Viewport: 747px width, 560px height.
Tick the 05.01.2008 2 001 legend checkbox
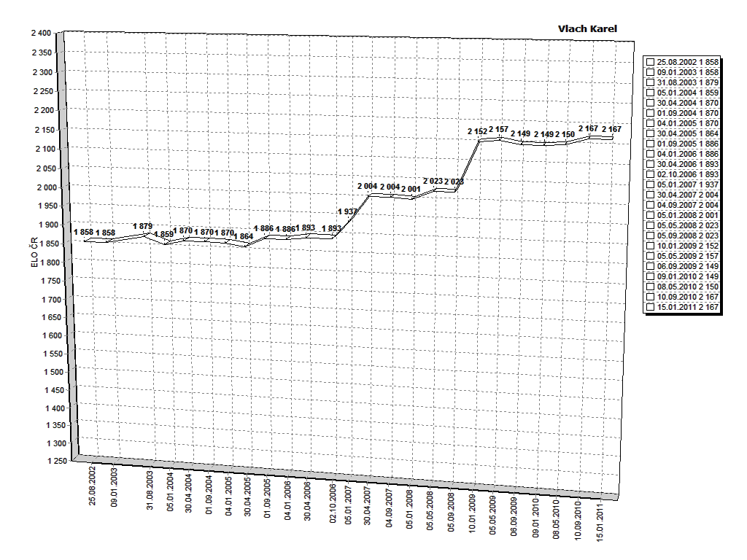coord(650,216)
